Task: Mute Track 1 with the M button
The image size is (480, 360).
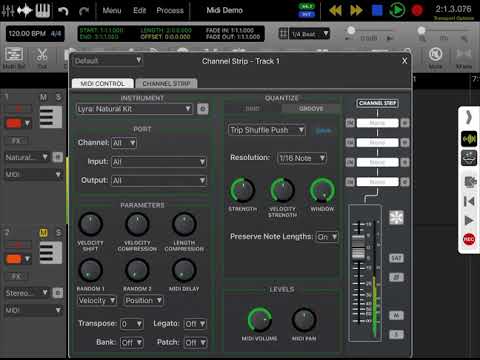Action: click(44, 97)
